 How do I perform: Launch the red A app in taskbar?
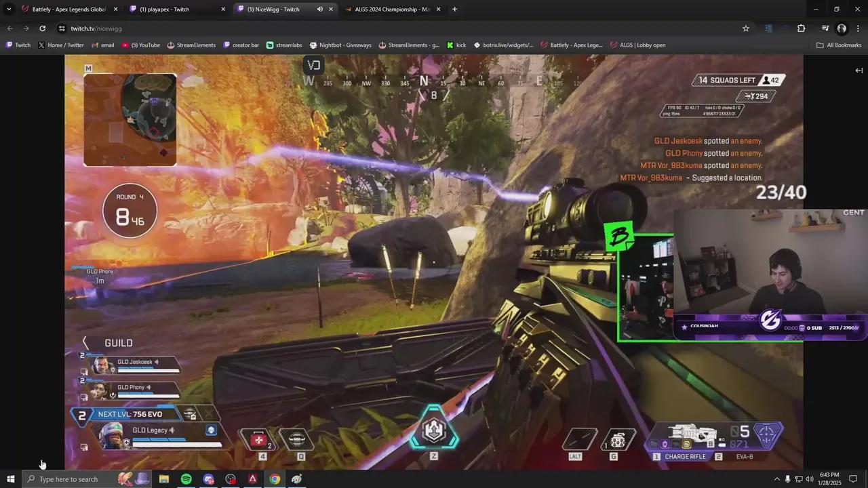coord(252,479)
